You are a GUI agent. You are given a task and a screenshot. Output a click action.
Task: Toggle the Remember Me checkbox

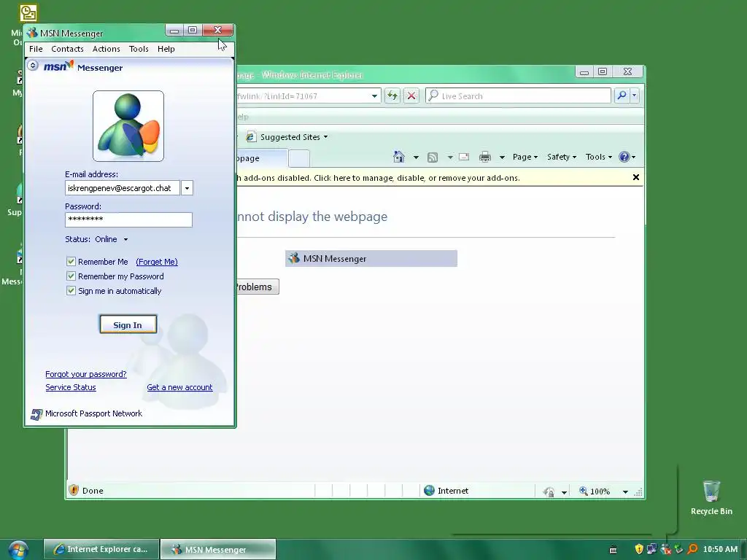(x=71, y=262)
